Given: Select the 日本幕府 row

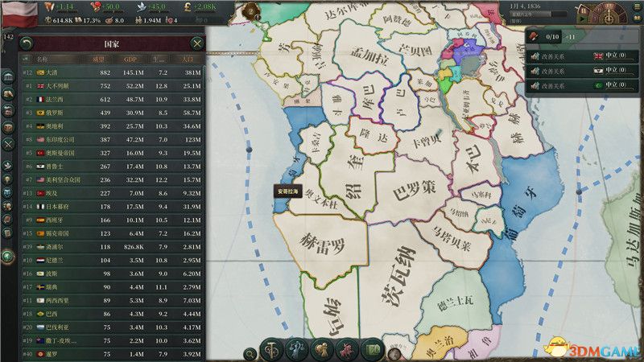Looking at the screenshot, I should point(112,207).
